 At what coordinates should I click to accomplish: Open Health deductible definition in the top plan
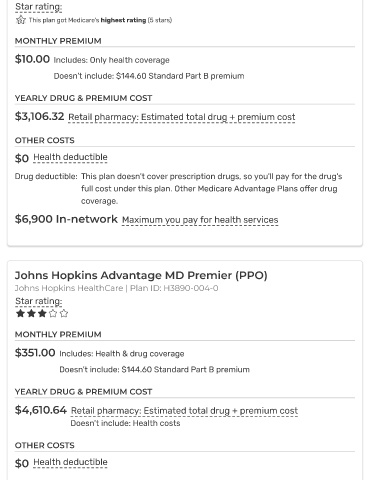[70, 157]
